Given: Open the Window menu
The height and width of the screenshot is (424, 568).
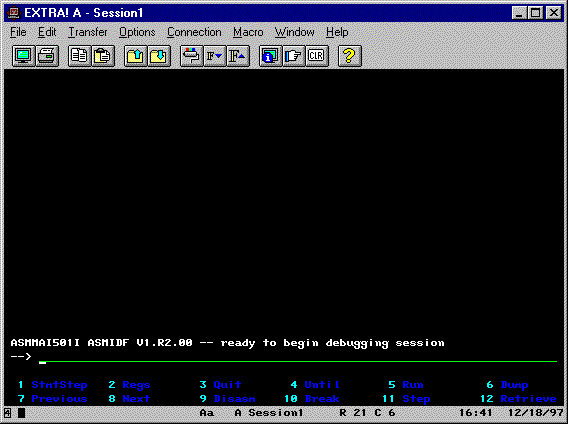Looking at the screenshot, I should [x=295, y=32].
